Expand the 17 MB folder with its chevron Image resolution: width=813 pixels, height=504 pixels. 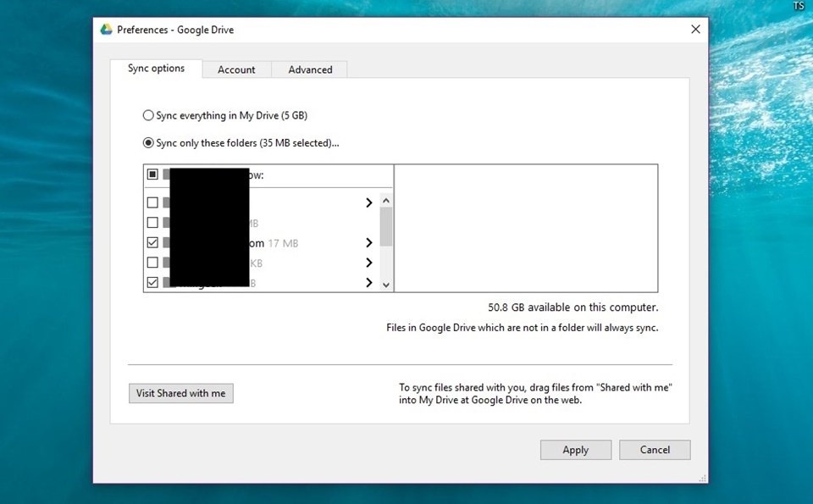(x=368, y=242)
